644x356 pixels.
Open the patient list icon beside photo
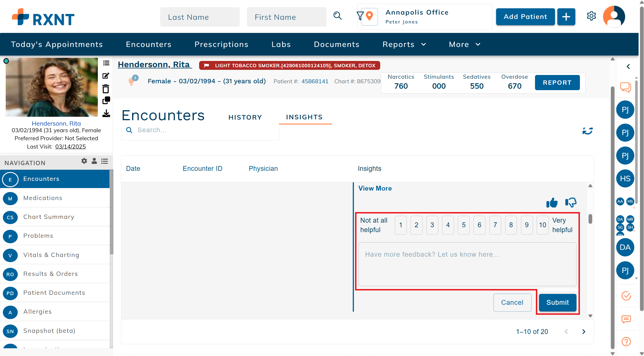coord(106,63)
